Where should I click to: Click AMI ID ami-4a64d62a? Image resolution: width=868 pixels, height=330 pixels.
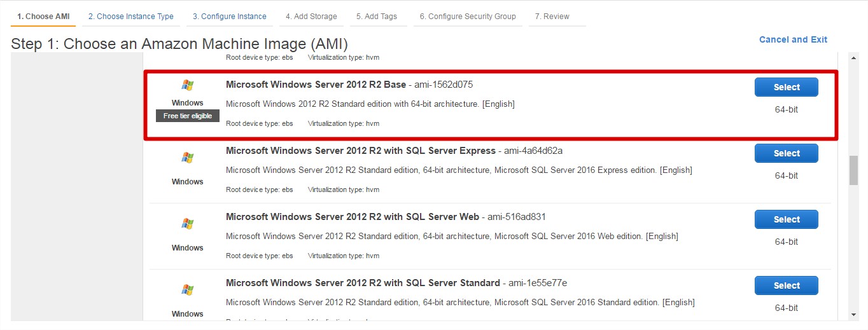point(533,151)
